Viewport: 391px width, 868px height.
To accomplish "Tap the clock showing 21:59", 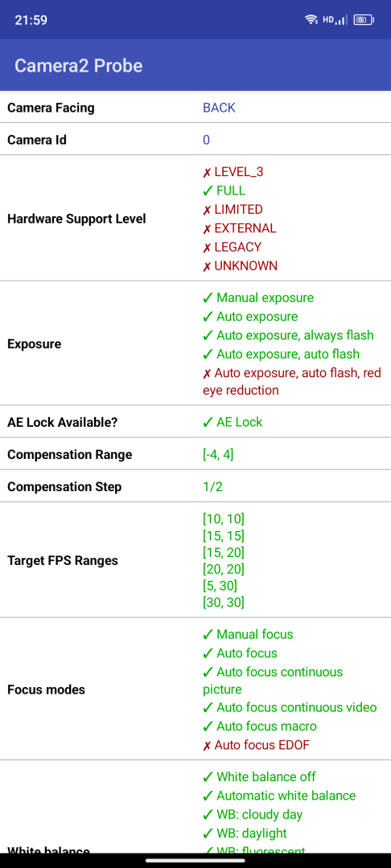I will [31, 20].
